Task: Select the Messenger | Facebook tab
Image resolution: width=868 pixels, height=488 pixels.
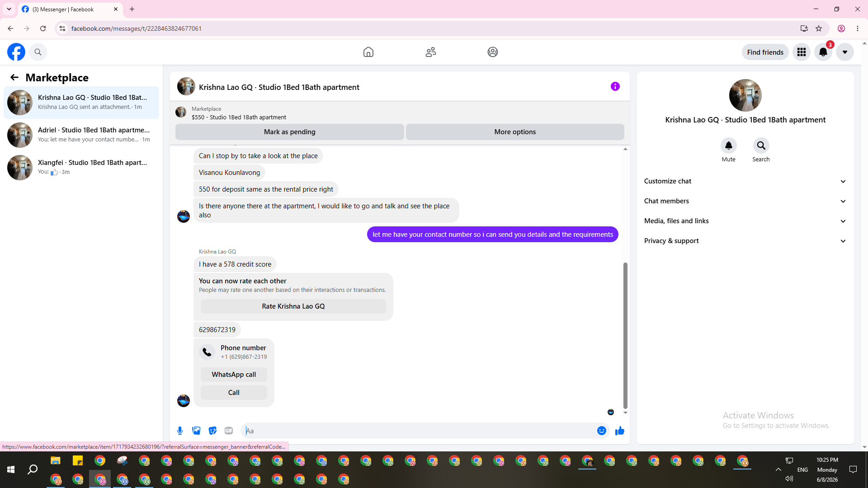Action: 70,9
